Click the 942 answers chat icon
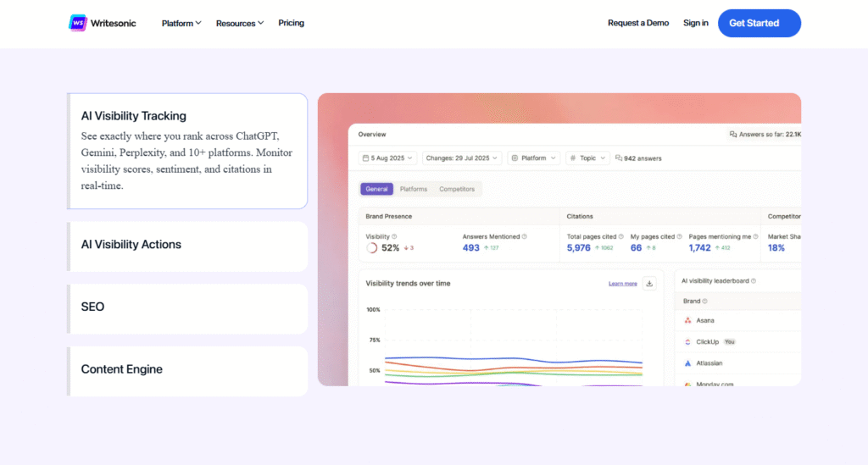Viewport: 868px width, 465px height. coord(618,158)
